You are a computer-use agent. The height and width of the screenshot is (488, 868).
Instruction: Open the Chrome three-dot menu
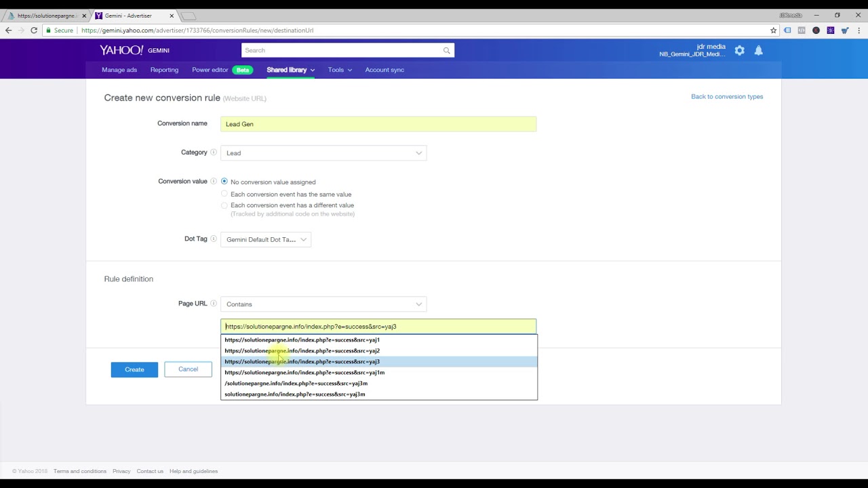tap(859, 30)
